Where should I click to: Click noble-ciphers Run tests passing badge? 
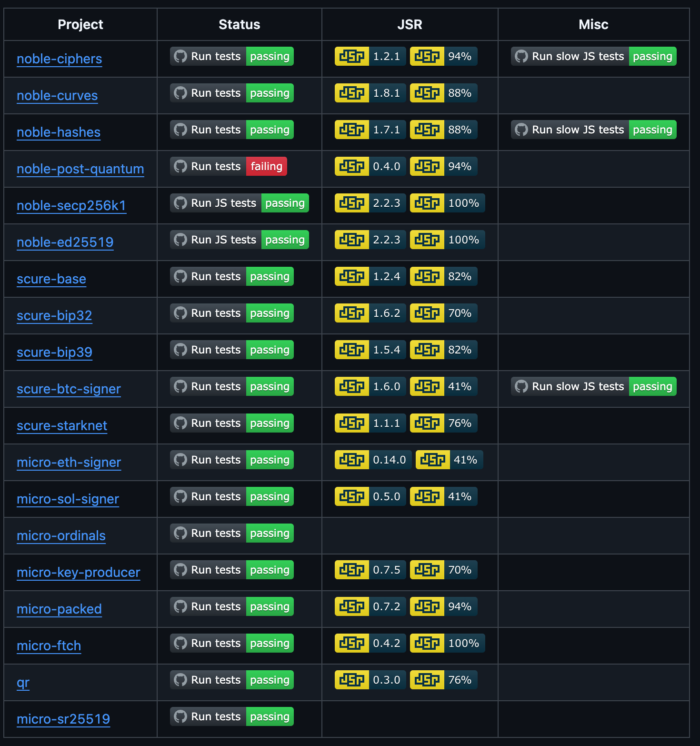(x=232, y=56)
